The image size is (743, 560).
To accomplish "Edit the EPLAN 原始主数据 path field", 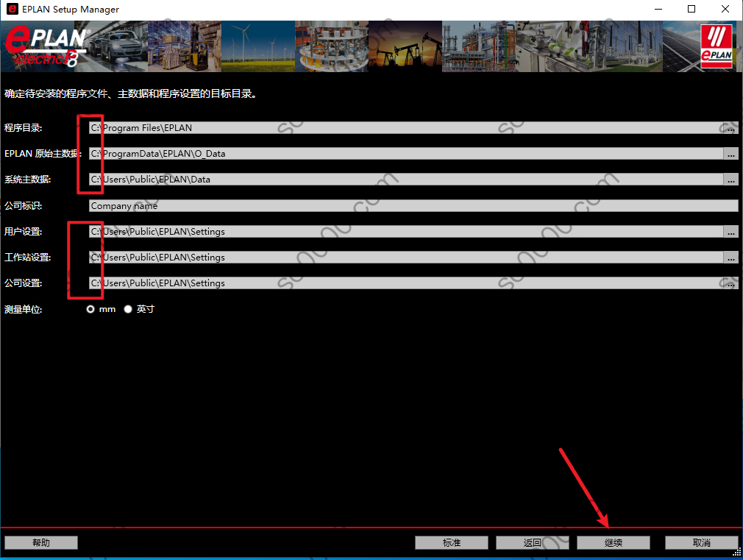I will point(406,154).
